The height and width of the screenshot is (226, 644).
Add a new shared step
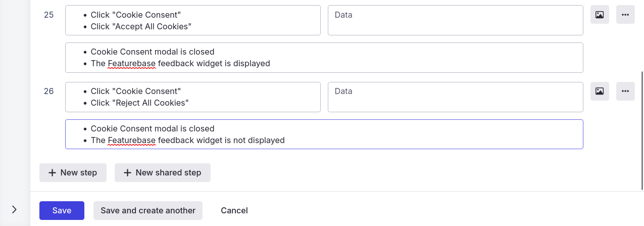[x=162, y=172]
